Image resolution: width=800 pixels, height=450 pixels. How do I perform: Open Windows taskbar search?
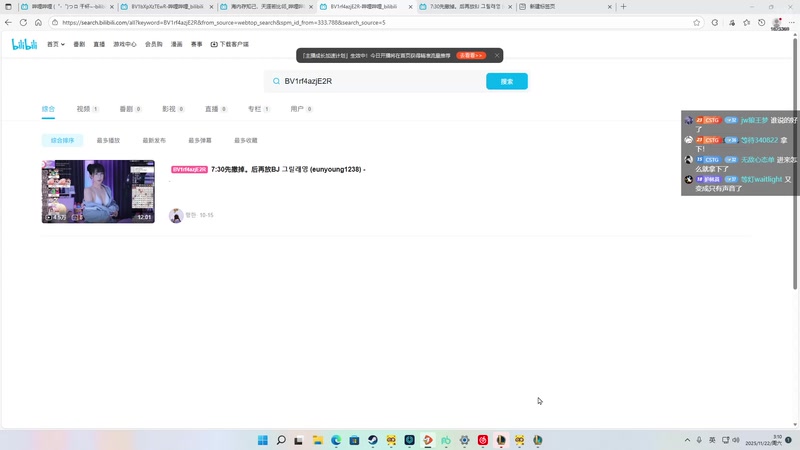[281, 440]
